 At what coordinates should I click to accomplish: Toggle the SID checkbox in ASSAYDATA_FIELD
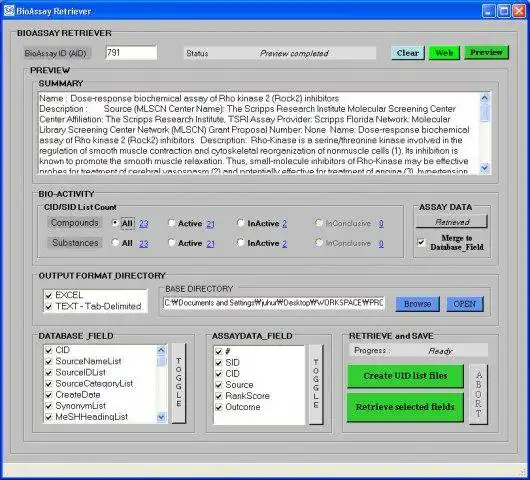[x=218, y=363]
